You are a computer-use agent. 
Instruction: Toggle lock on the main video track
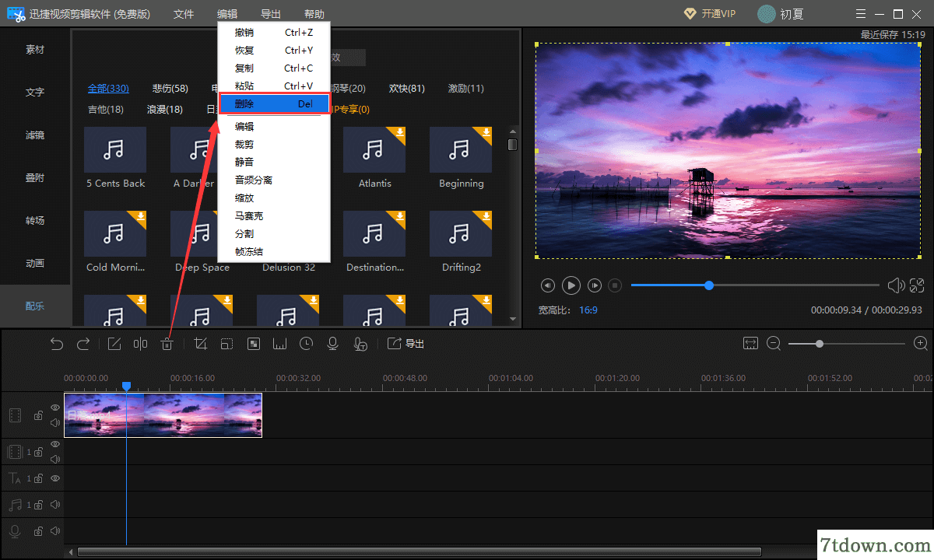(38, 416)
